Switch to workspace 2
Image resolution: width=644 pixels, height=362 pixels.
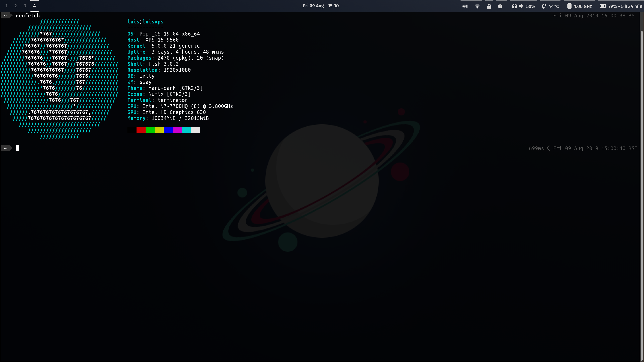15,6
